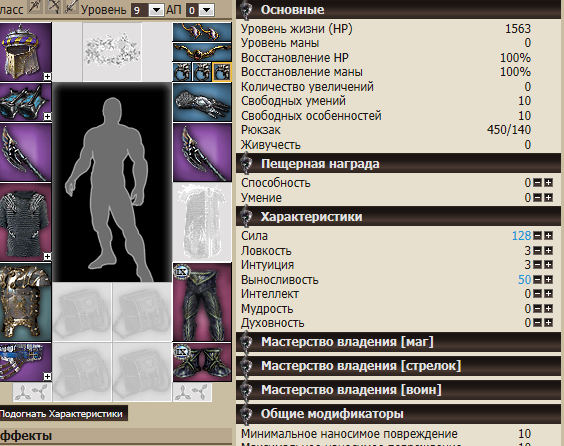Click Подогнать Характеристики button
The image size is (564, 446).
(62, 414)
